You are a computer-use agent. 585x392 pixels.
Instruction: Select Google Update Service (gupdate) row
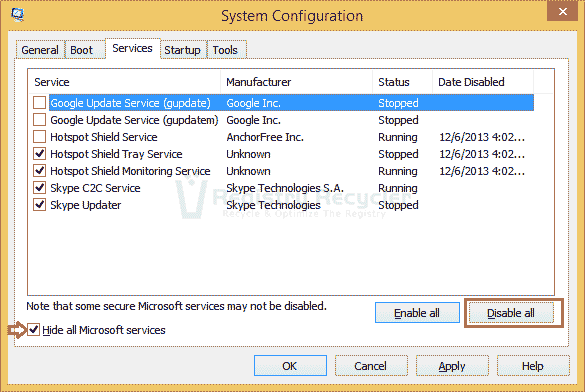pos(291,103)
